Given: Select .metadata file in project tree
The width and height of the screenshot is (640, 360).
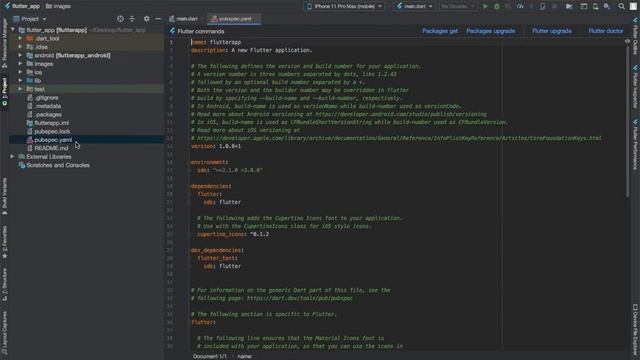Looking at the screenshot, I should point(48,106).
